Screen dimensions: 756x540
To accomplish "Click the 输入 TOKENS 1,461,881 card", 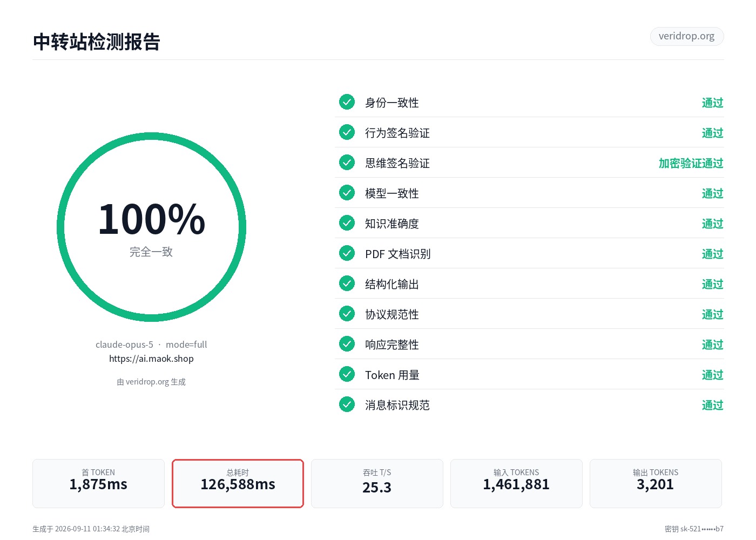I will [516, 483].
